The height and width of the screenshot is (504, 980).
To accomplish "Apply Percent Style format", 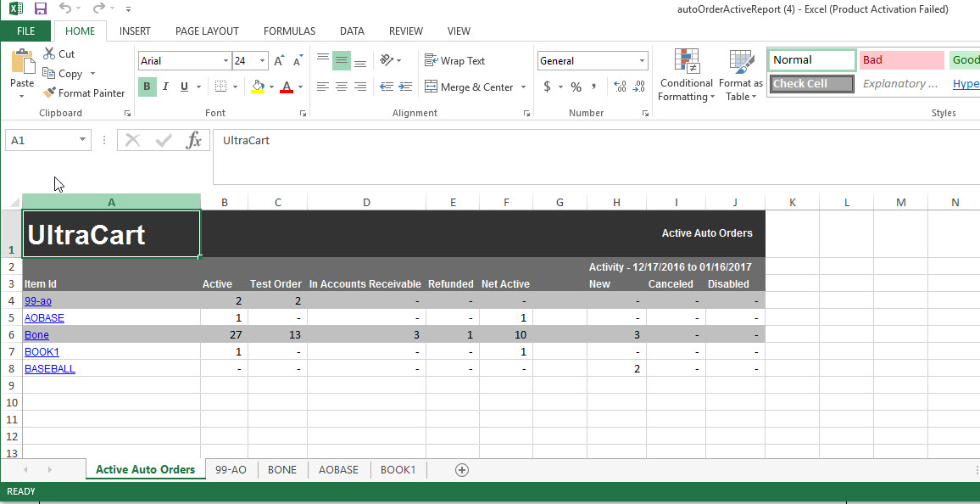I will click(x=576, y=87).
